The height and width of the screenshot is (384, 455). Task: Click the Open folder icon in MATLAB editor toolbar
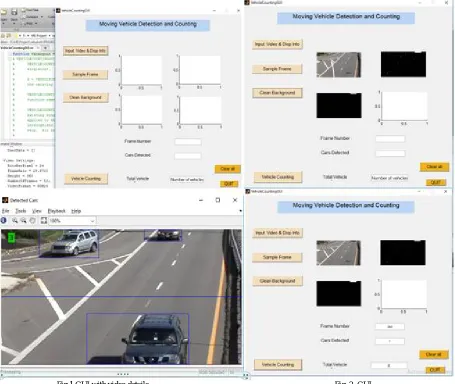point(4,12)
